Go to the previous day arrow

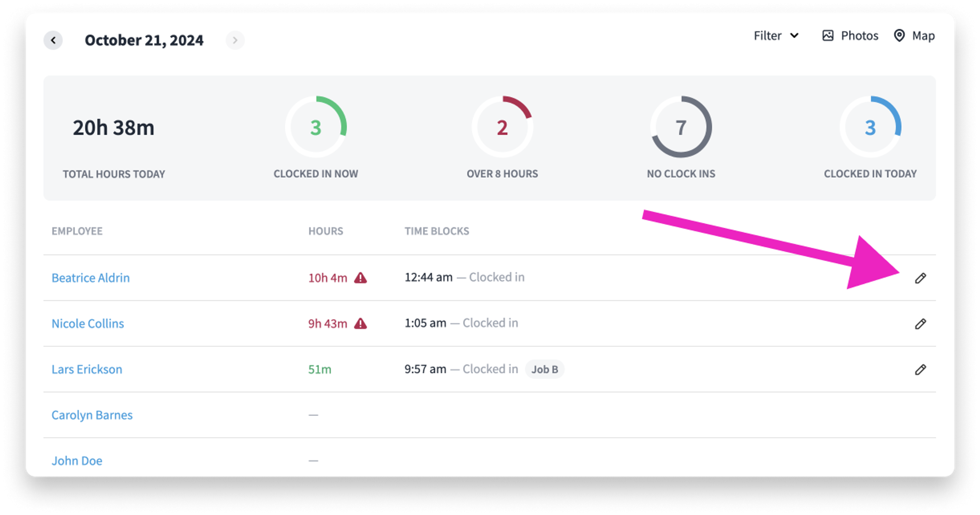(53, 40)
